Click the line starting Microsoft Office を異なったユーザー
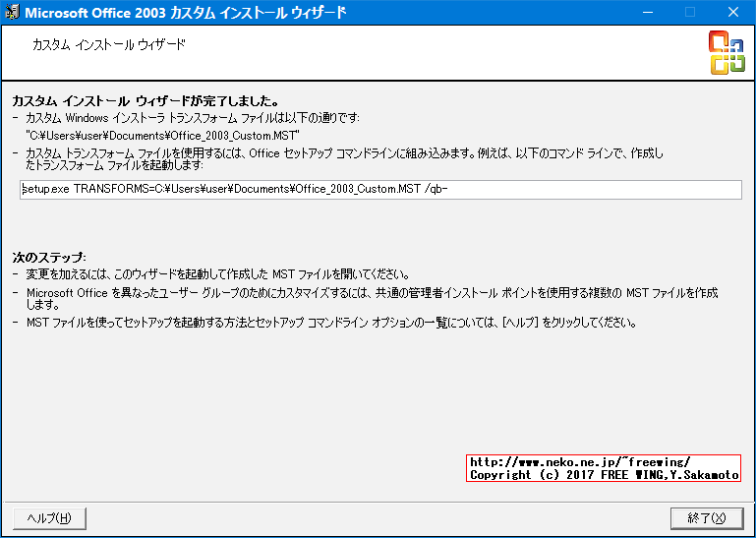The image size is (756, 538). click(x=373, y=299)
